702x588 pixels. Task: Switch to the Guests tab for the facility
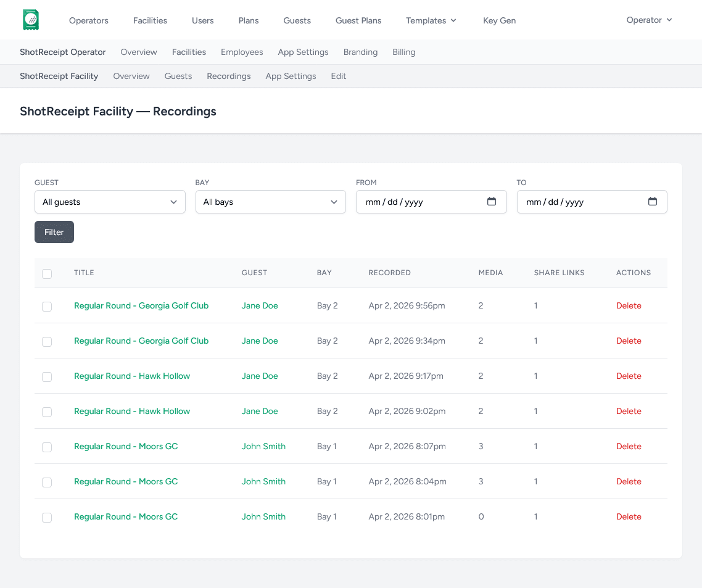178,76
